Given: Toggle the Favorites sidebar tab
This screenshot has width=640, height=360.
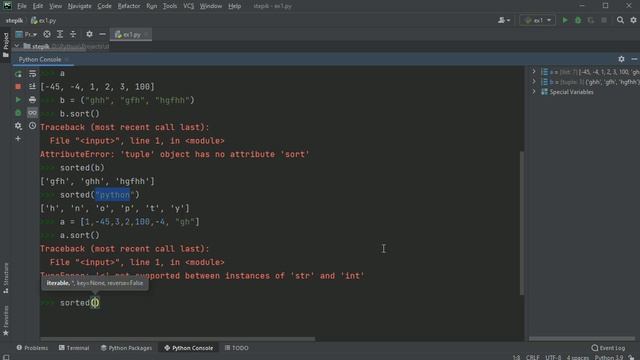Looking at the screenshot, I should (x=6, y=321).
